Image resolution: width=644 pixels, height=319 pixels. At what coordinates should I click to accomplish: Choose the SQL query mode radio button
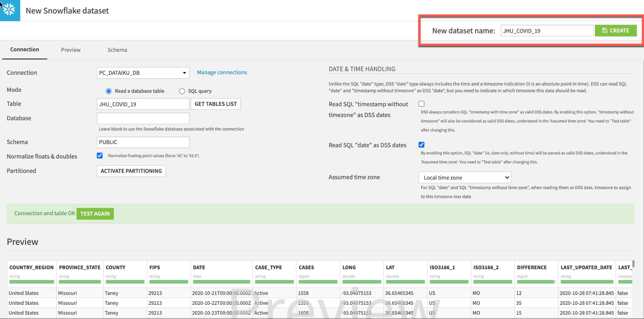[182, 91]
